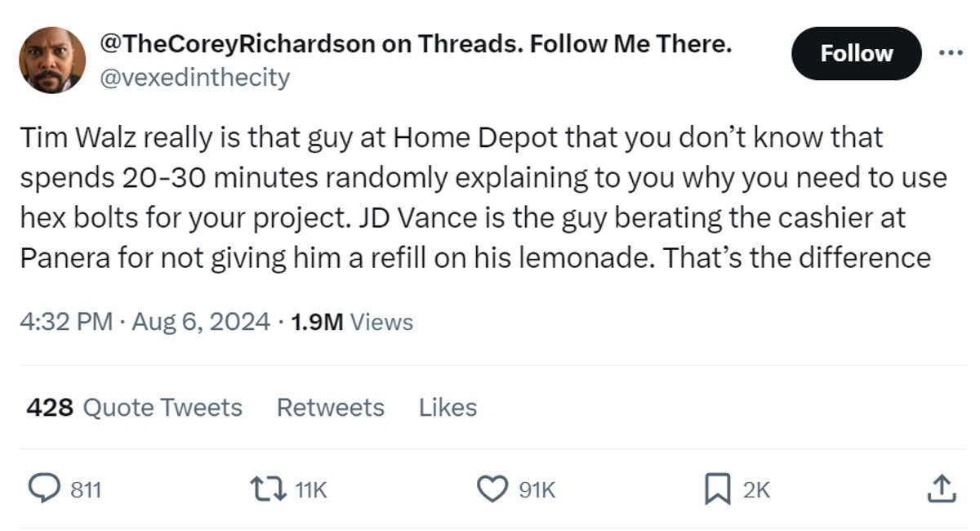
Task: Click the black Follow button
Action: [856, 54]
